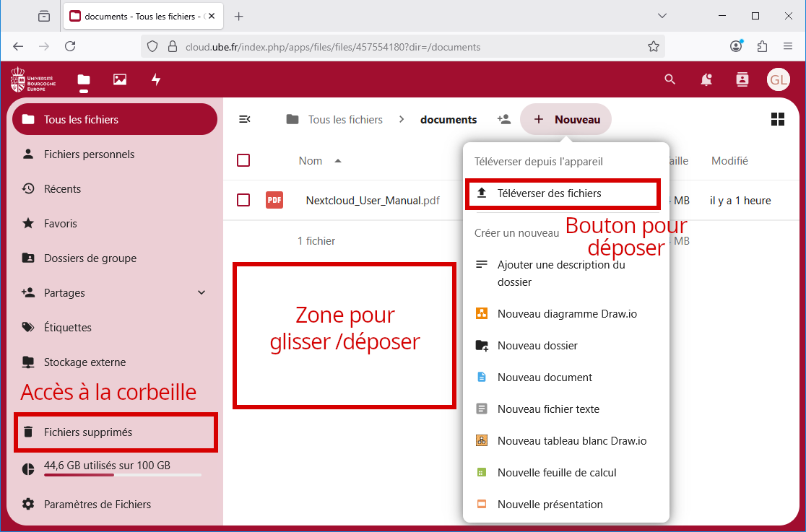Click the search magnifier icon

pos(670,79)
